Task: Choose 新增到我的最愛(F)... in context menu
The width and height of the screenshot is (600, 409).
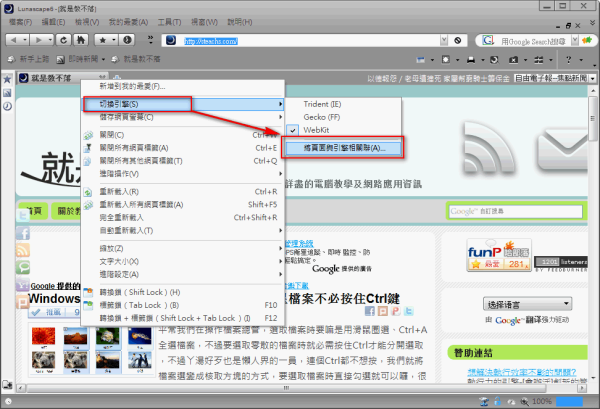Action: [x=183, y=86]
